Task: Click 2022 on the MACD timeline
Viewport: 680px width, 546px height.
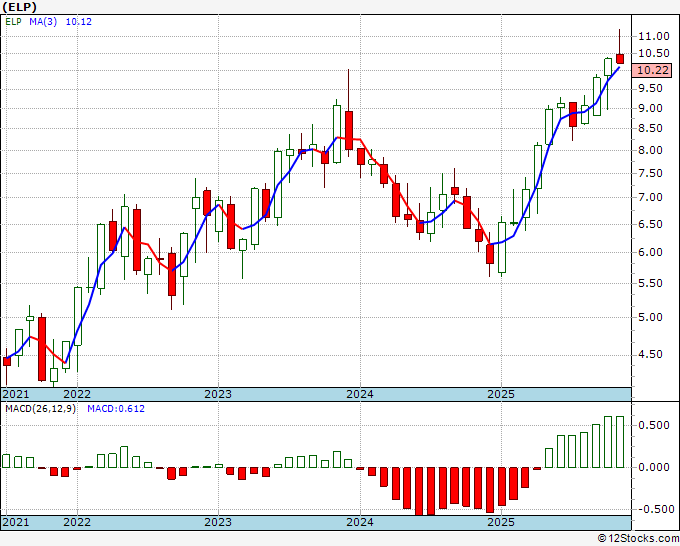Action: pyautogui.click(x=77, y=522)
